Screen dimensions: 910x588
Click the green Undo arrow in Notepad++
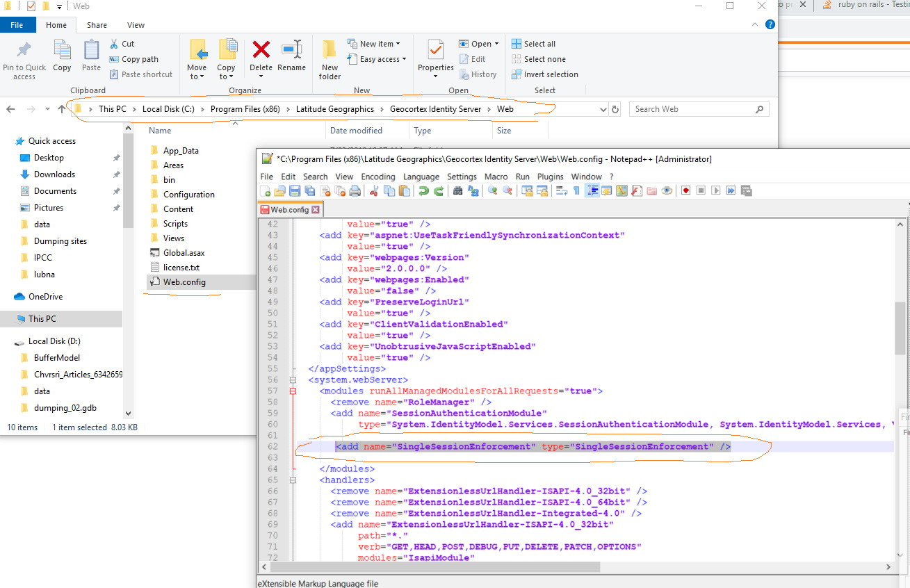click(423, 191)
